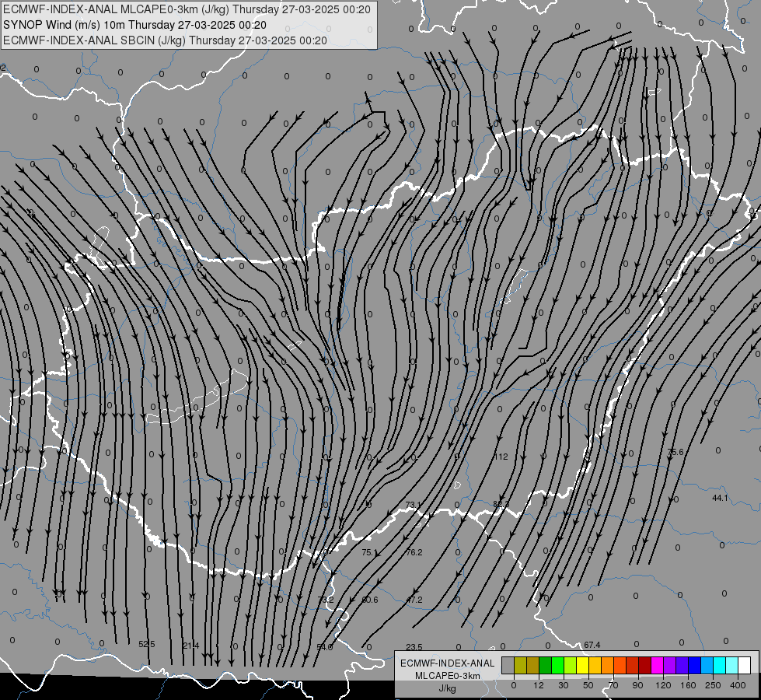This screenshot has width=761, height=700.
Task: Click the map value 112
Action: point(501,457)
